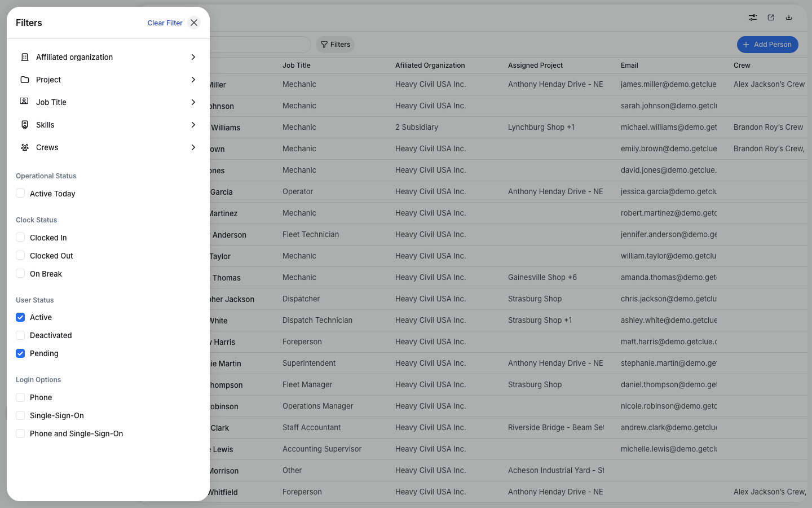Enable the Active Today checkbox
812x508 pixels.
point(20,193)
